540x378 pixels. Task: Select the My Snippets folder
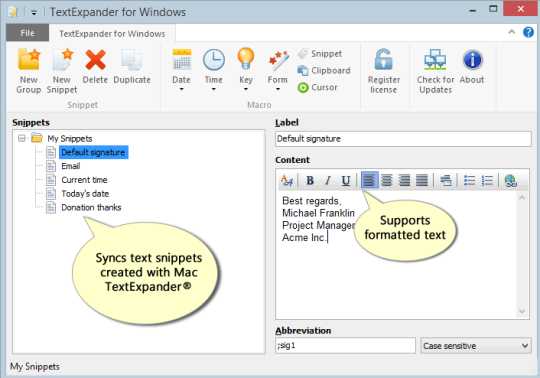70,138
